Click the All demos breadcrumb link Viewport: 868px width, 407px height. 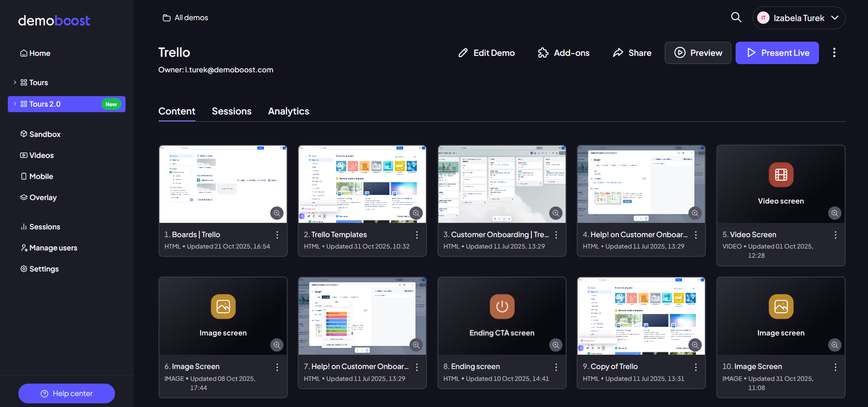[186, 17]
